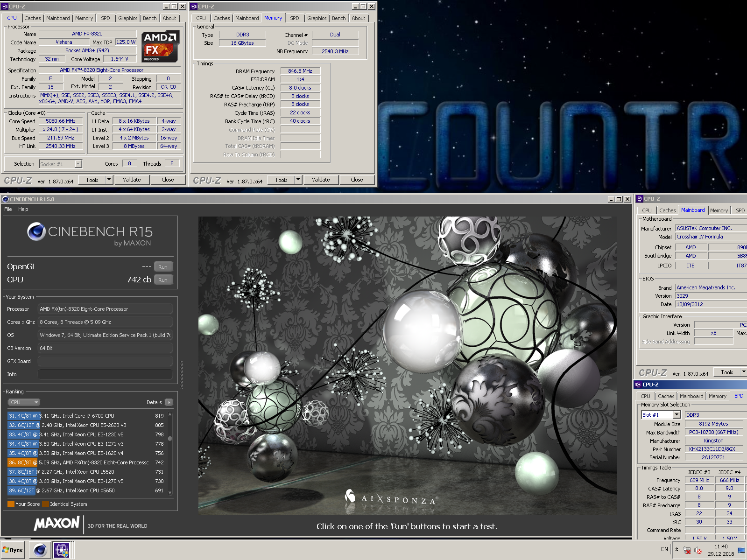Click the Info input field in Cinebench
The width and height of the screenshot is (747, 560).
(x=106, y=374)
